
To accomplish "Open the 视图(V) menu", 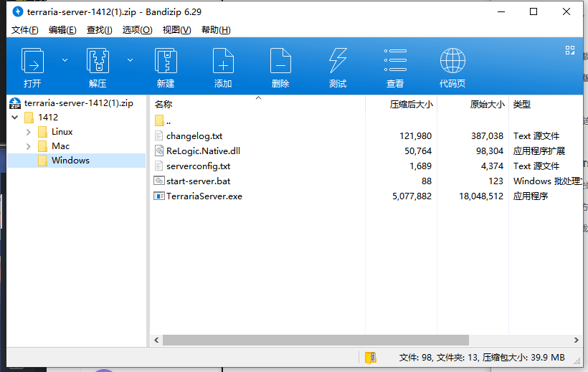I will tap(176, 30).
